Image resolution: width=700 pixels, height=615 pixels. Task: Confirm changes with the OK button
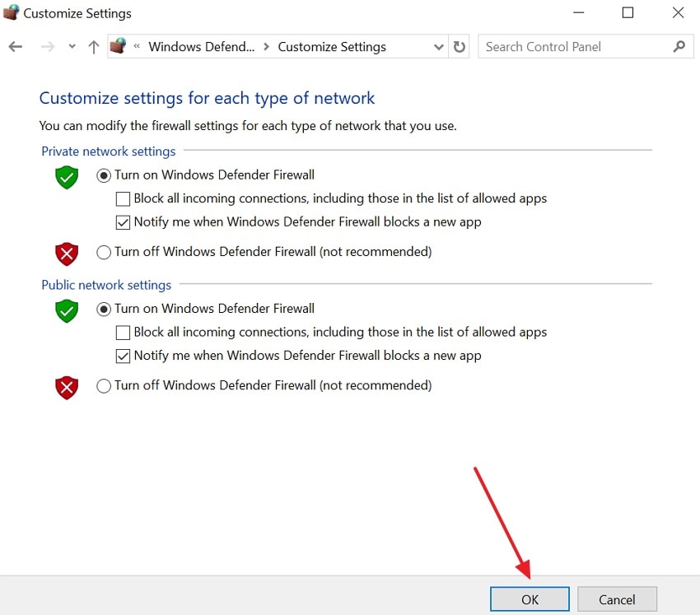[529, 599]
